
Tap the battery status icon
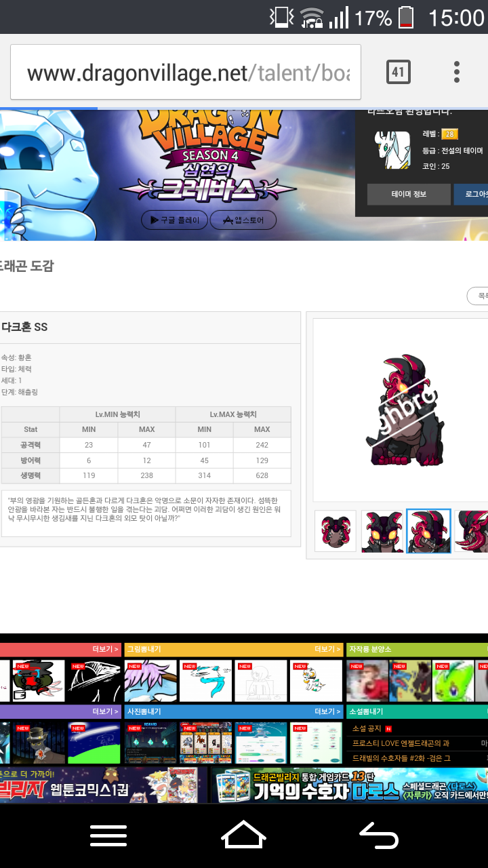pyautogui.click(x=406, y=17)
